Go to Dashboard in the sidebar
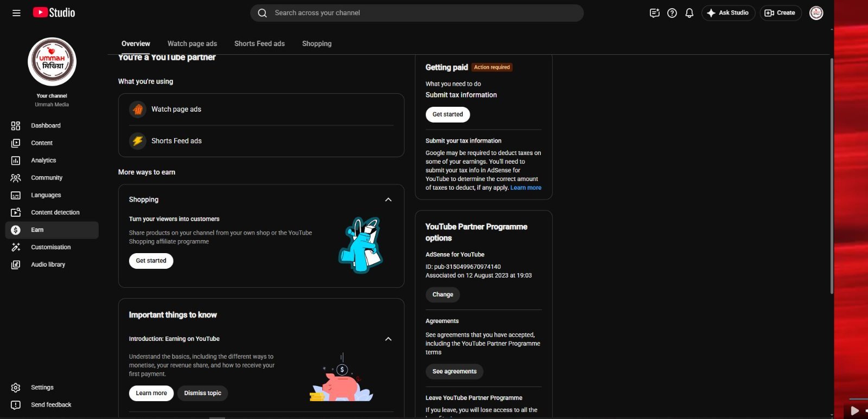 click(x=52, y=126)
